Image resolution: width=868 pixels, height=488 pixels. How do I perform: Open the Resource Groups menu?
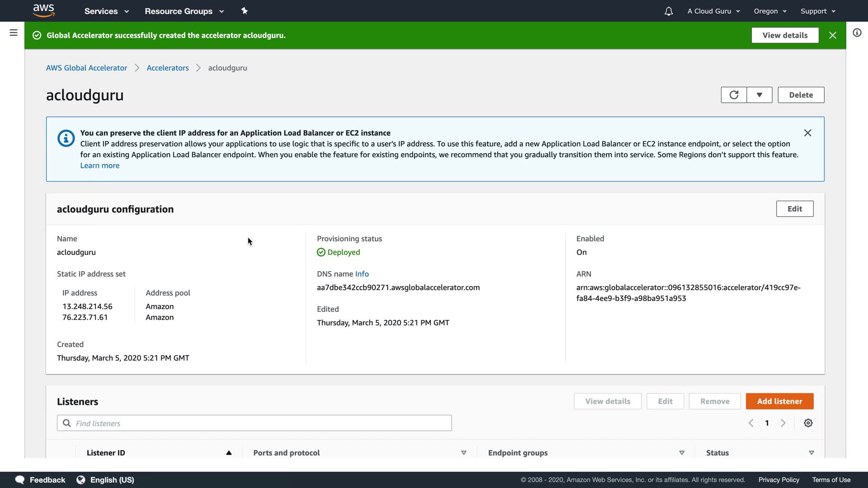pos(184,11)
